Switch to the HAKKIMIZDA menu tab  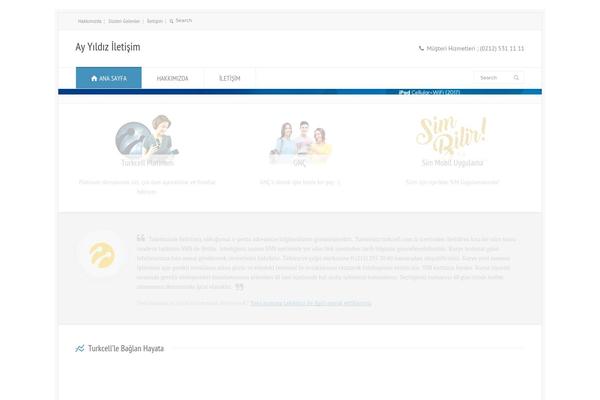click(173, 78)
